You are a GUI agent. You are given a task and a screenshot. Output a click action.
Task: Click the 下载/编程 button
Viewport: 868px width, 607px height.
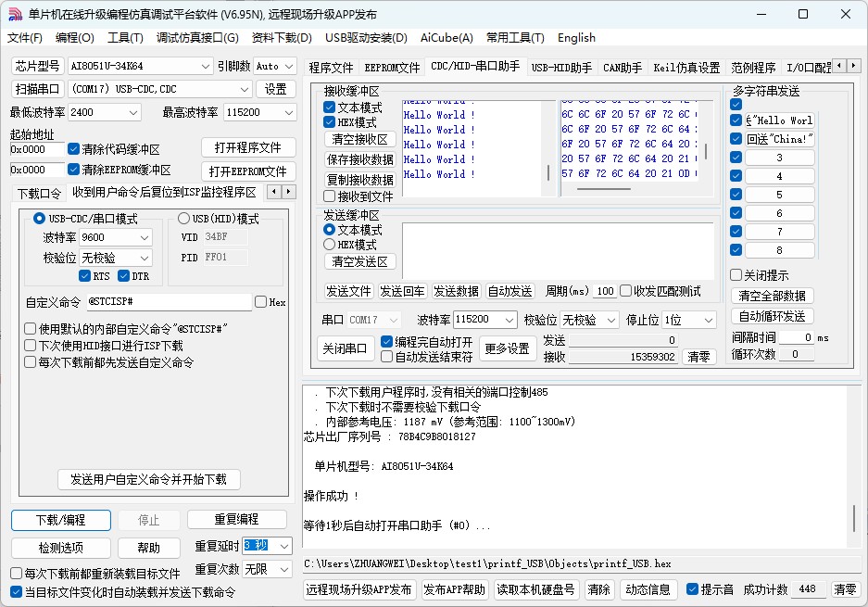pos(61,520)
